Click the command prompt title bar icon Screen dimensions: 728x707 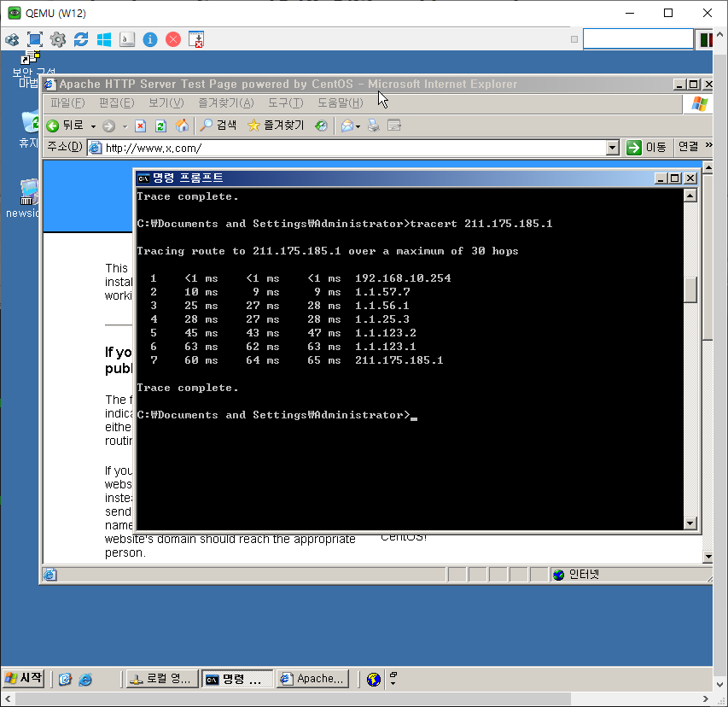click(x=143, y=178)
